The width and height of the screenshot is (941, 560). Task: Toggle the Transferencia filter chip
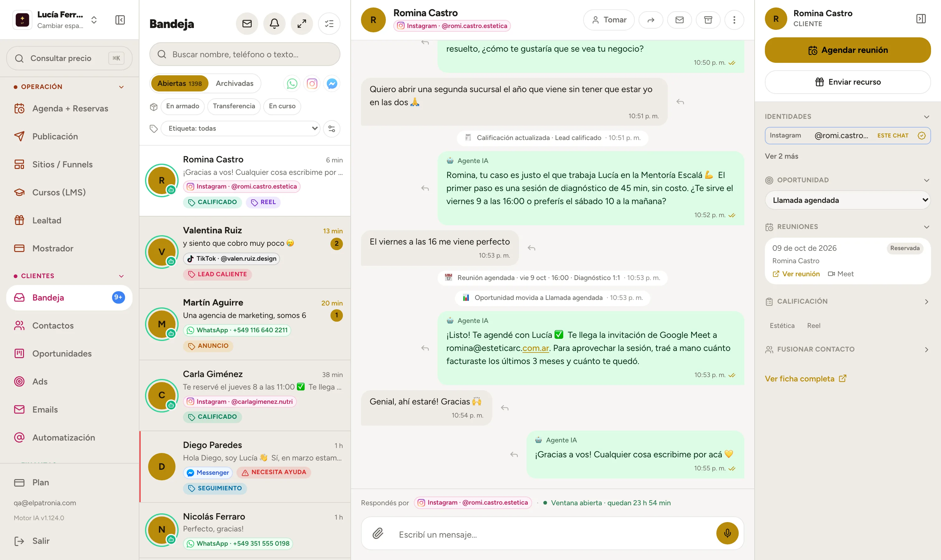234,106
